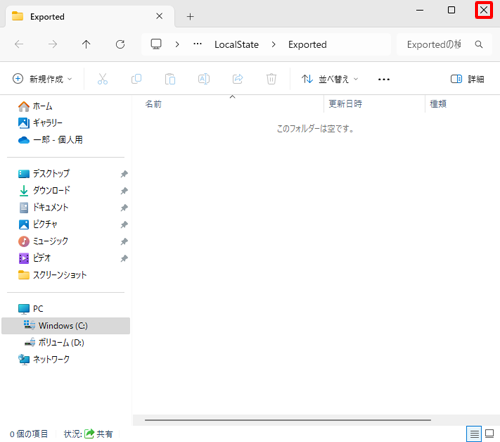Click the Cut scissors icon
Screen dimensions: 500x442
tap(103, 79)
